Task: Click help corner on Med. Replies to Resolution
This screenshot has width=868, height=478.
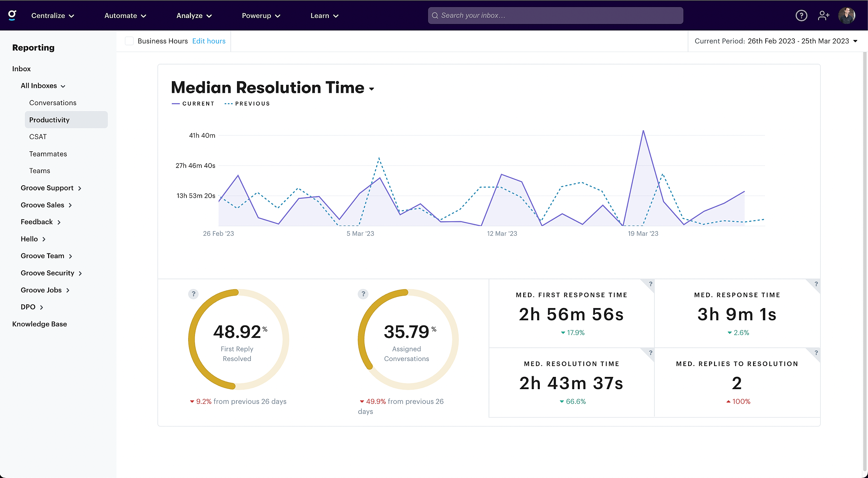Action: click(x=816, y=353)
